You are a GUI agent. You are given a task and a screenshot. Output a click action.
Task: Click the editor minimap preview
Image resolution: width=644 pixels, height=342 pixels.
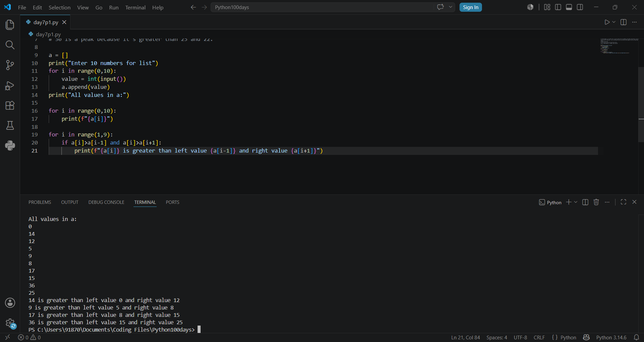(619, 46)
